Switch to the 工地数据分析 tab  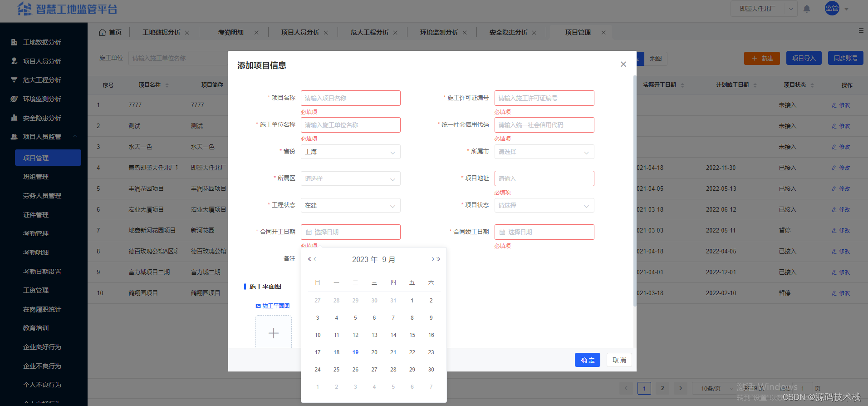point(162,32)
